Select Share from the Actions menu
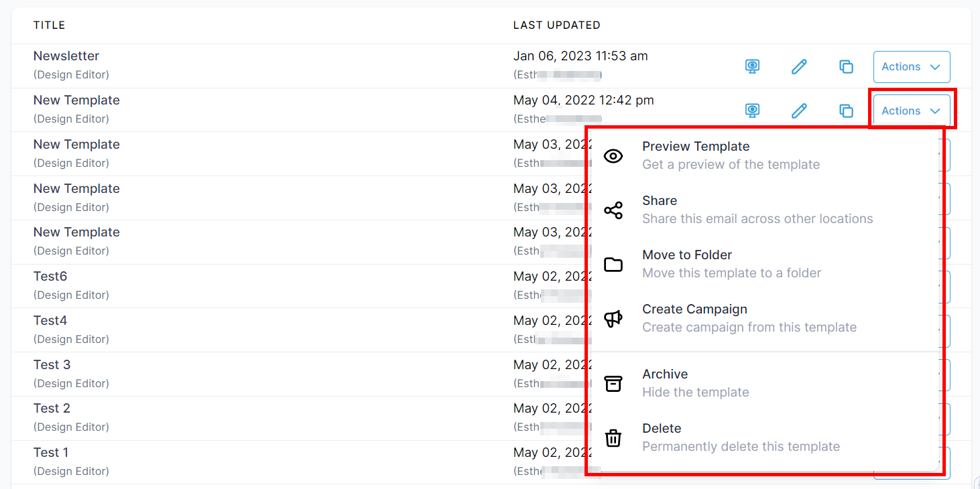Viewport: 980px width, 489px height. coord(660,201)
